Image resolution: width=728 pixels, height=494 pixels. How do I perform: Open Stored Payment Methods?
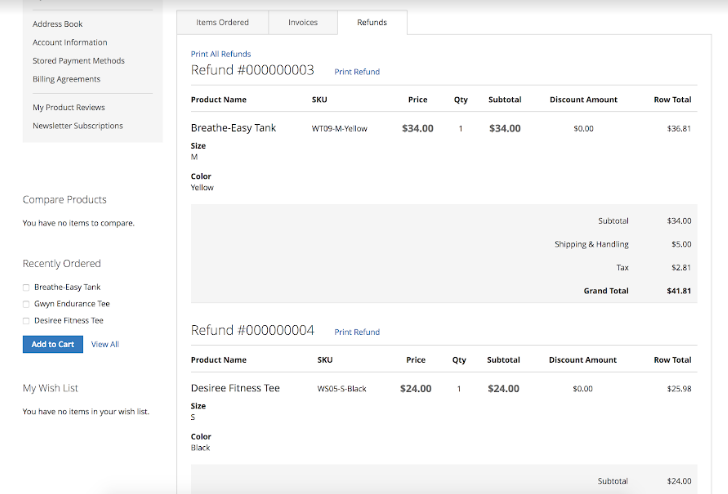coord(78,61)
